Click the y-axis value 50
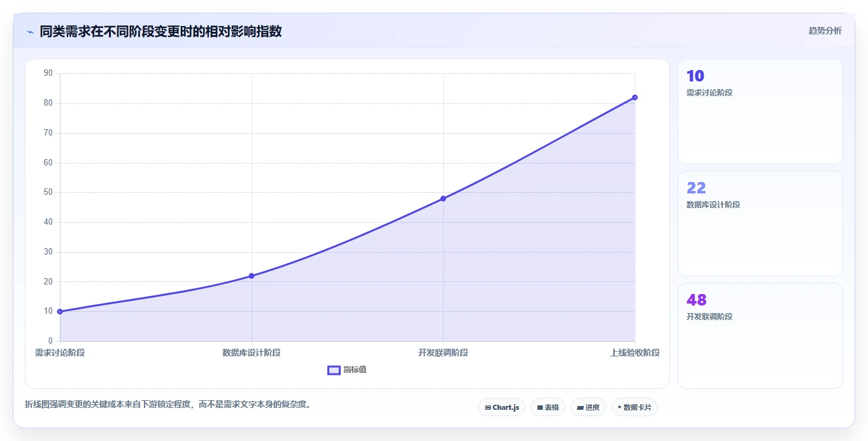This screenshot has width=868, height=441. 48,192
